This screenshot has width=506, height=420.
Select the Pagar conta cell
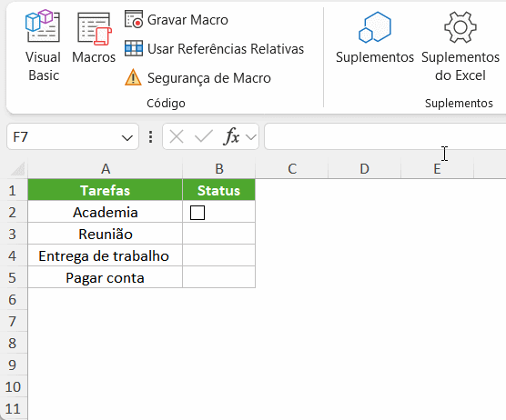pos(106,277)
